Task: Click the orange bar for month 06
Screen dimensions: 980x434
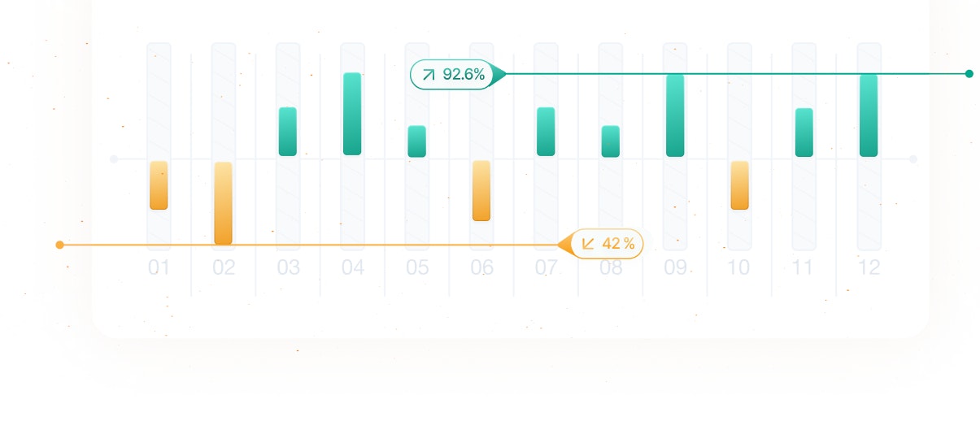Action: [x=481, y=191]
